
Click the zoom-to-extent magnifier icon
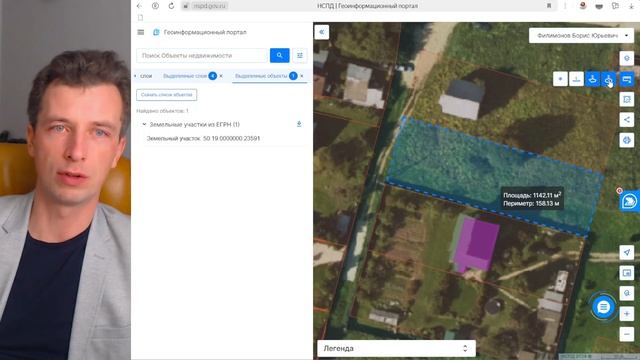coord(627,293)
